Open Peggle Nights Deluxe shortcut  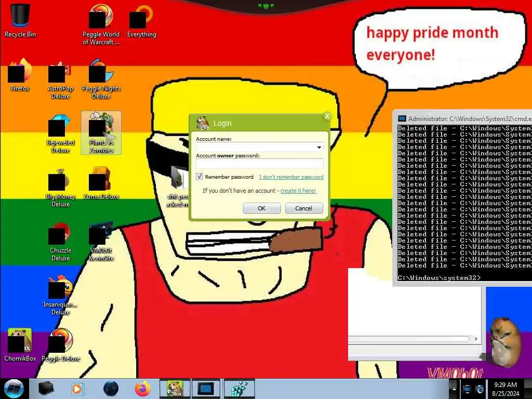coord(101,79)
